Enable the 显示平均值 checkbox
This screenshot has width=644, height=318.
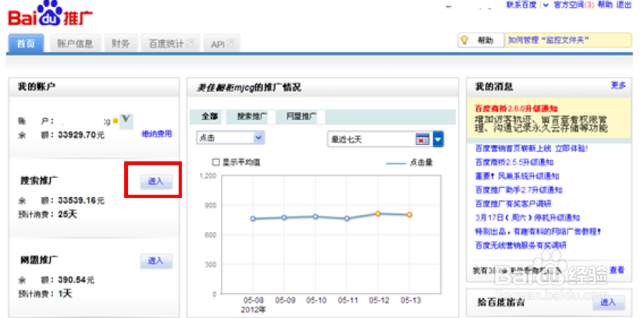(215, 162)
